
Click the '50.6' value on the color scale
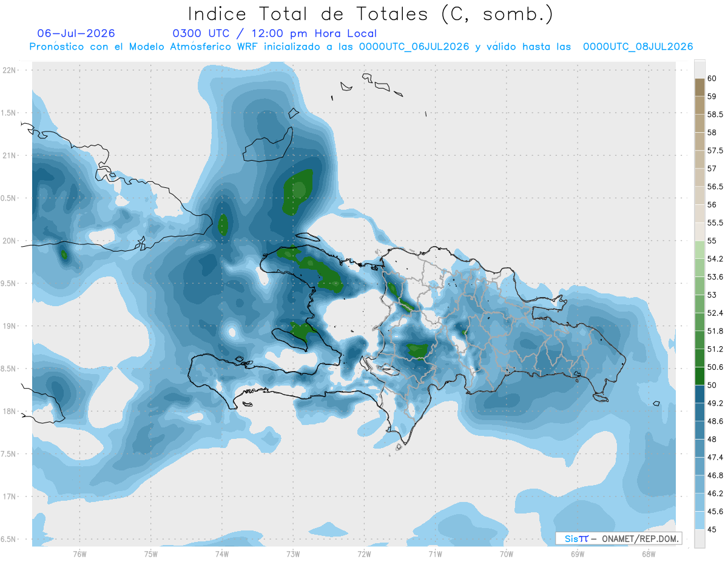[x=714, y=367]
